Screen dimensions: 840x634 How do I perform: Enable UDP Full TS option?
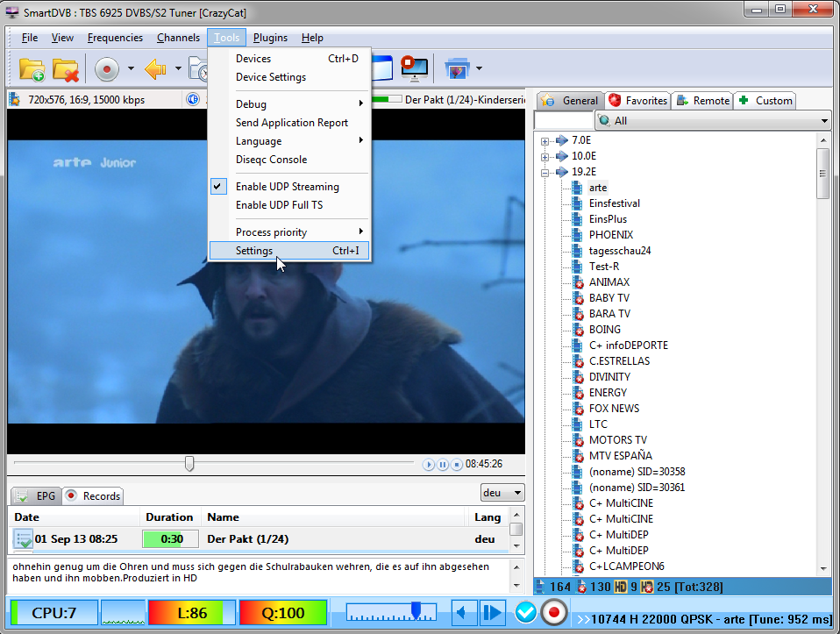pos(279,204)
